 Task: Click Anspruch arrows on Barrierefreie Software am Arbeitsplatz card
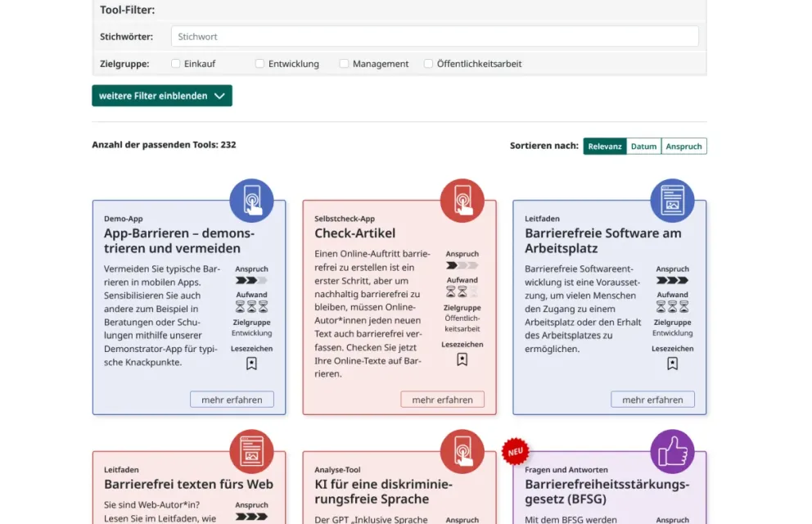[x=672, y=280]
